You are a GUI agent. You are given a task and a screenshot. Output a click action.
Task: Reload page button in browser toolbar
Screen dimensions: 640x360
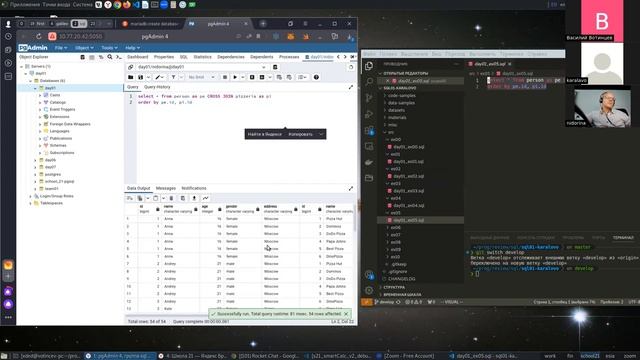(x=39, y=36)
